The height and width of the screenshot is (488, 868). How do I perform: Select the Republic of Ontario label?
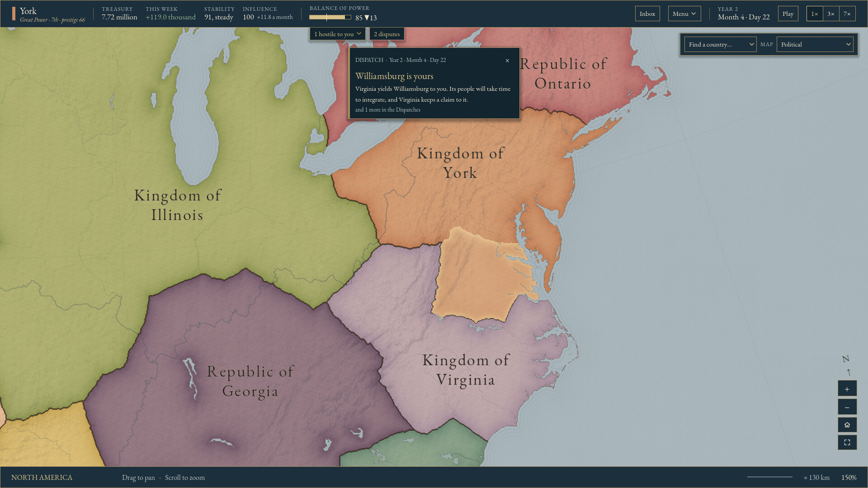(x=563, y=74)
